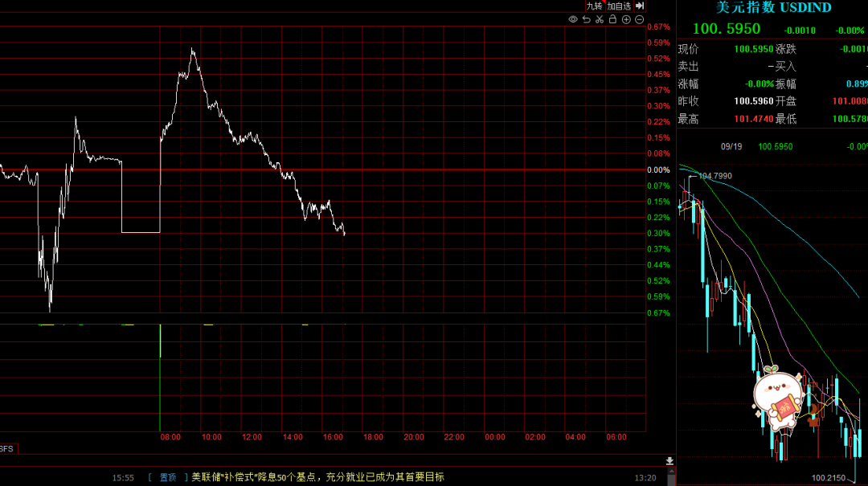Click the top 0.67% axis label
868x486 pixels.
[658, 27]
